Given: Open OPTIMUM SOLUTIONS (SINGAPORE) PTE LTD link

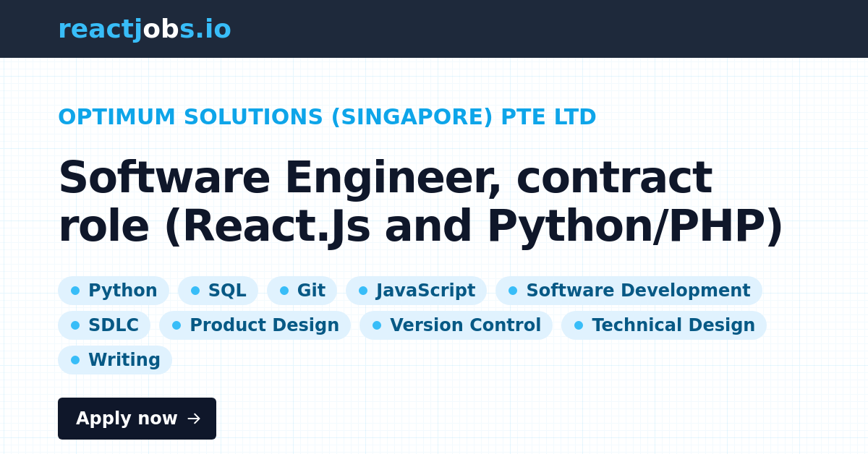Looking at the screenshot, I should click(x=328, y=116).
